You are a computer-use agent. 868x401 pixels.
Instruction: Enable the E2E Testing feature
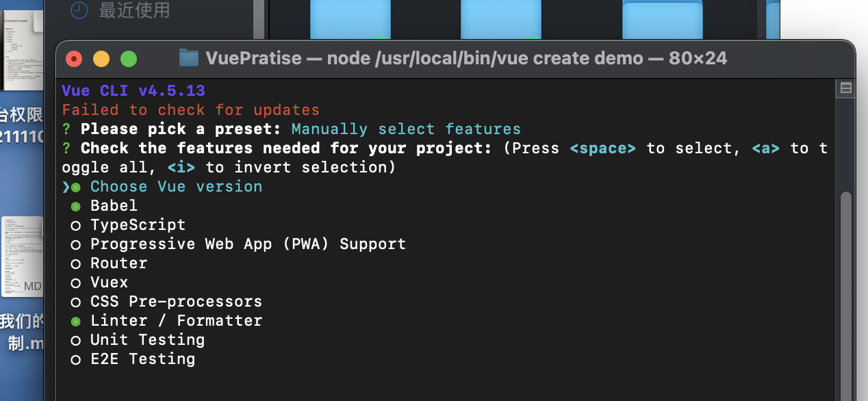click(142, 359)
